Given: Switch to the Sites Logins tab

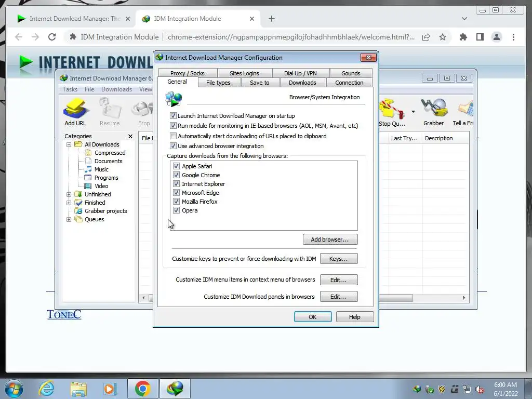Looking at the screenshot, I should [x=244, y=73].
